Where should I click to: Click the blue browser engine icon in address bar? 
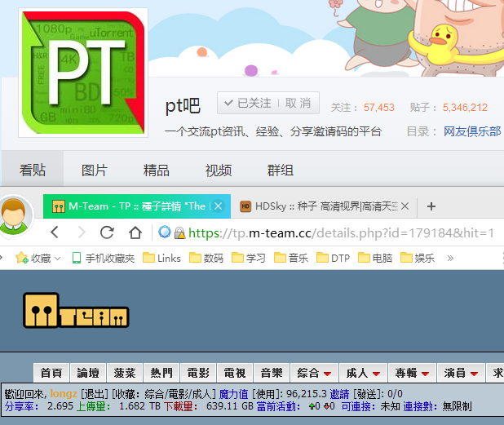[165, 232]
